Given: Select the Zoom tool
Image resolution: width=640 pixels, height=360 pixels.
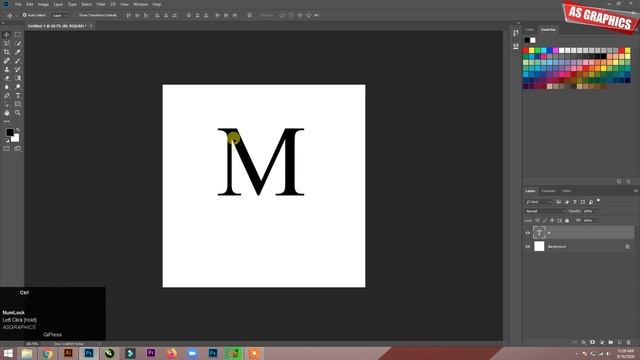Looking at the screenshot, I should 18,113.
